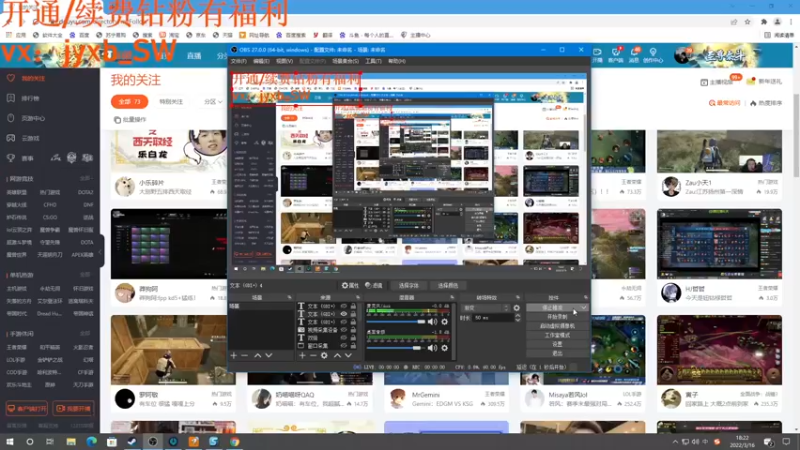The width and height of the screenshot is (800, 450).
Task: Select the 特别关注 tab
Action: click(171, 102)
